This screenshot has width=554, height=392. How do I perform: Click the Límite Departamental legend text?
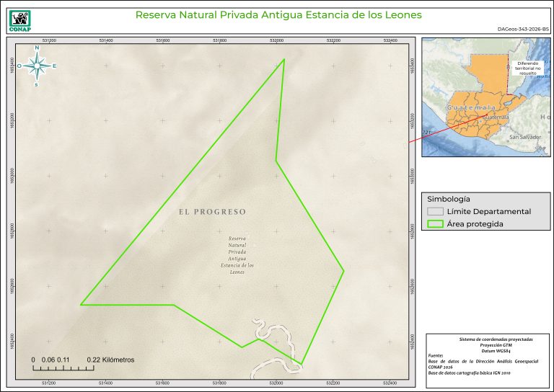coord(488,212)
